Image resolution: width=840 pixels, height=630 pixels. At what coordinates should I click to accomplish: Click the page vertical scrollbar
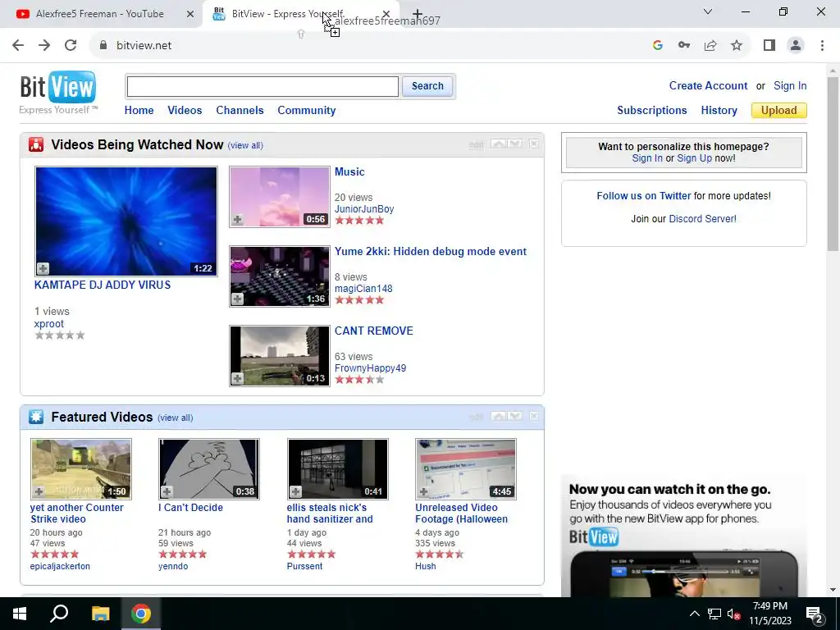[x=833, y=164]
